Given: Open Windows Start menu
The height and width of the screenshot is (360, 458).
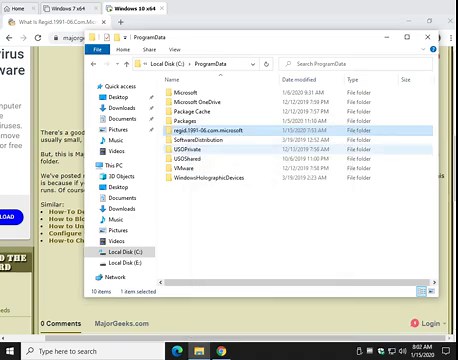Looking at the screenshot, I should pos(10,351).
